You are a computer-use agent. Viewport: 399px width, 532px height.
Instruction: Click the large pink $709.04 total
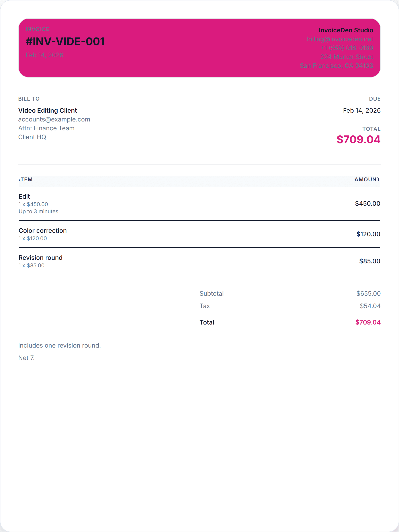point(358,139)
